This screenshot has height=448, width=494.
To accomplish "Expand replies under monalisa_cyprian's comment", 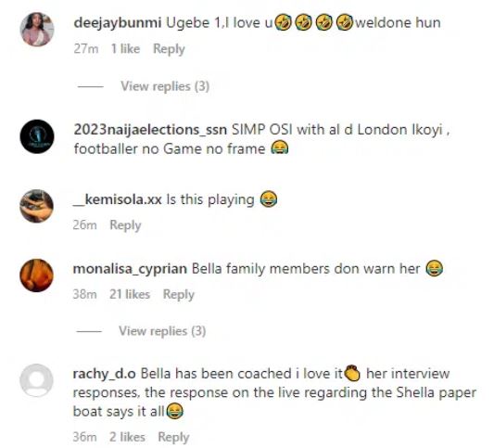I will pos(162,331).
